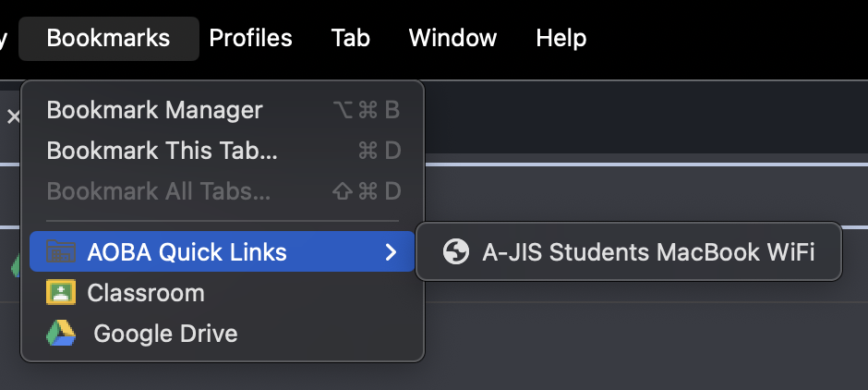This screenshot has width=868, height=390.
Task: Open the Profiles menu
Action: click(x=250, y=38)
